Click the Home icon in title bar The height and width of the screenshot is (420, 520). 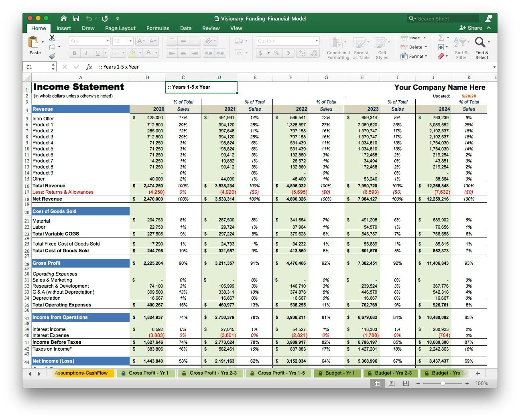click(x=64, y=18)
